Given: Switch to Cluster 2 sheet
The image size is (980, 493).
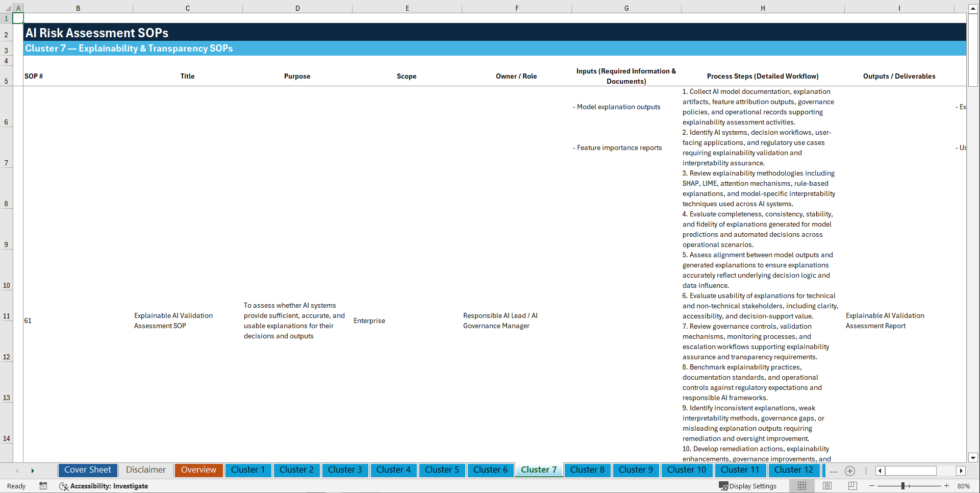Looking at the screenshot, I should click(x=296, y=470).
